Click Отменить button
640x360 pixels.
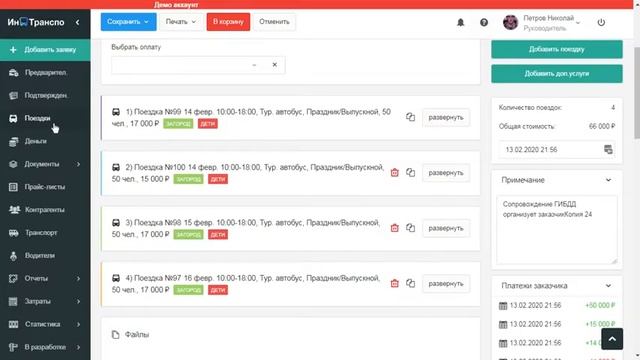tap(274, 22)
